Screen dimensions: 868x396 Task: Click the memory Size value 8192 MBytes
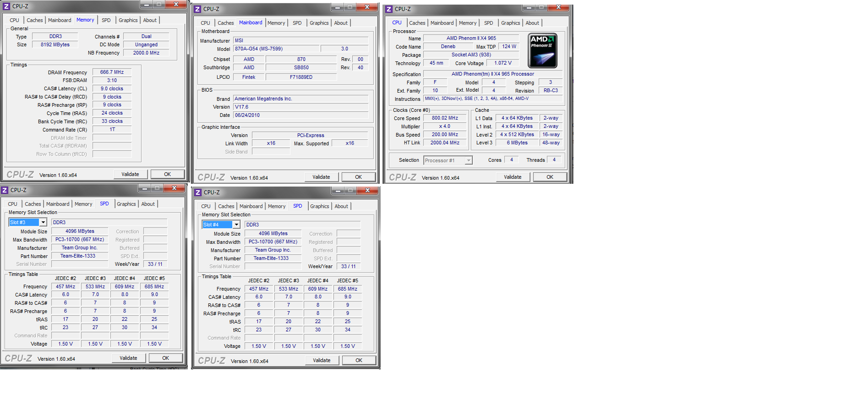(x=55, y=44)
